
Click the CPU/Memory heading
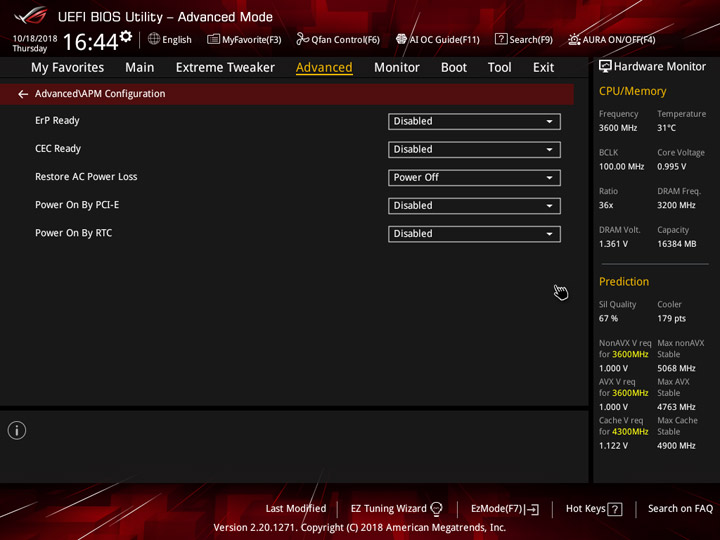pos(632,91)
